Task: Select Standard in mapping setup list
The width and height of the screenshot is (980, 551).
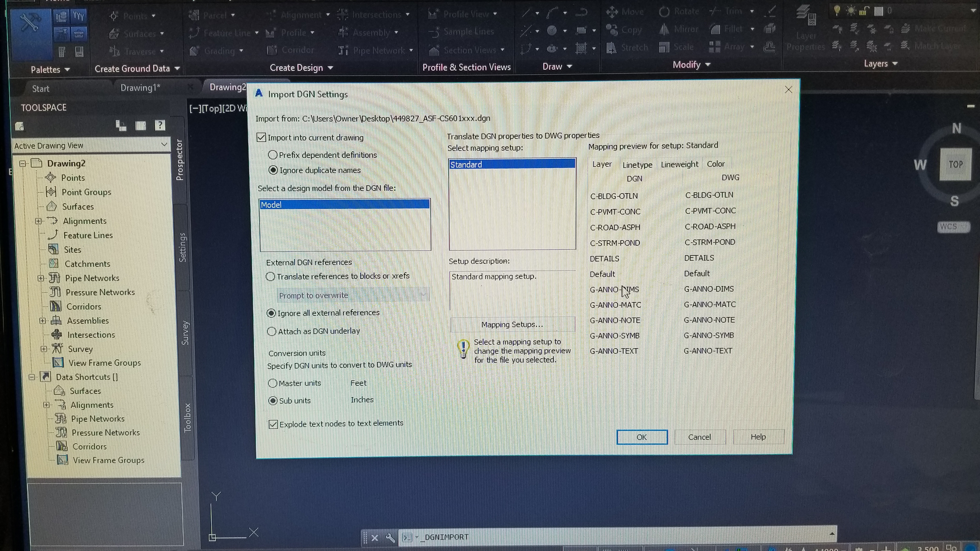Action: (x=512, y=164)
